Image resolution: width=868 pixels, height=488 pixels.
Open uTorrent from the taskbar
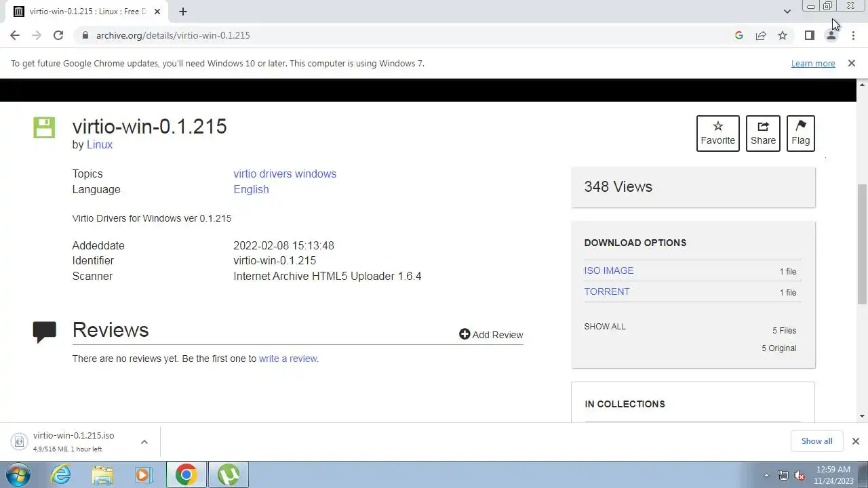[228, 474]
